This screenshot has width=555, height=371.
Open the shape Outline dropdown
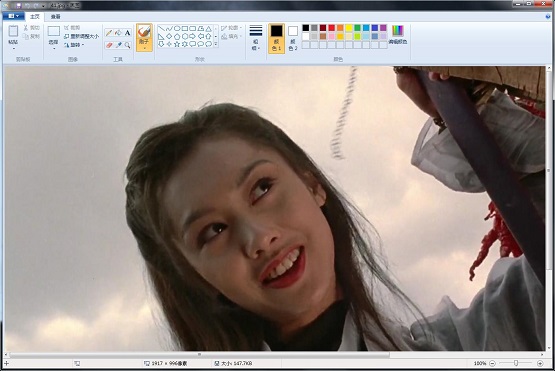pos(231,28)
